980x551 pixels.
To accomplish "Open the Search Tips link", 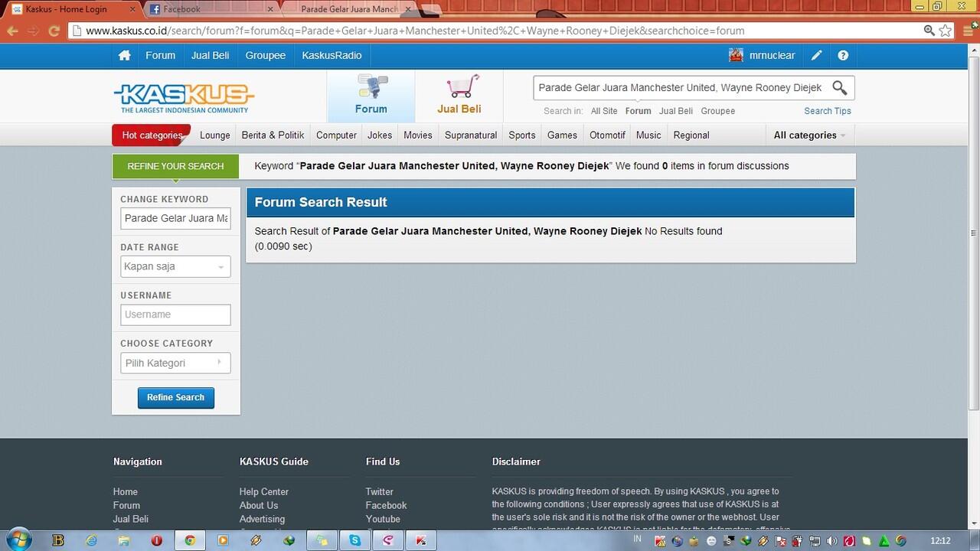I will click(828, 111).
